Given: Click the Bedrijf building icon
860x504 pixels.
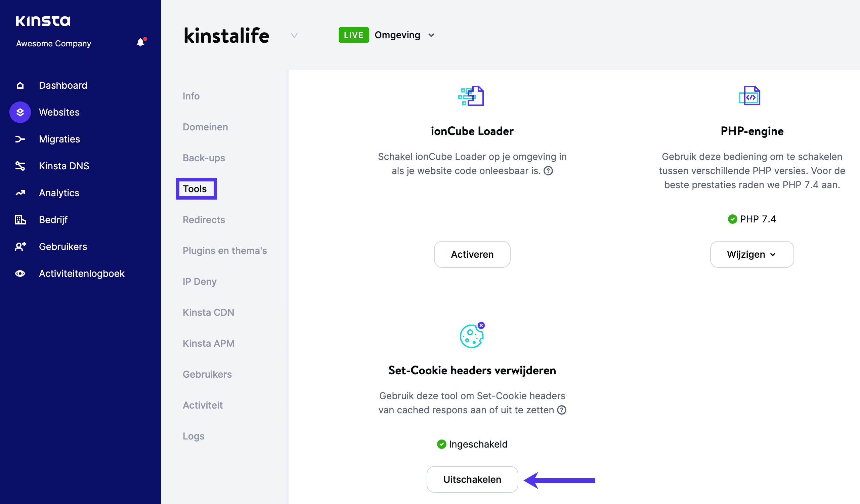Looking at the screenshot, I should [x=20, y=220].
